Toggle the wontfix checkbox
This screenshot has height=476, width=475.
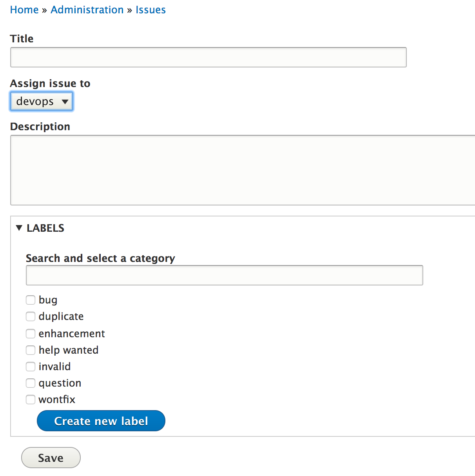(31, 400)
